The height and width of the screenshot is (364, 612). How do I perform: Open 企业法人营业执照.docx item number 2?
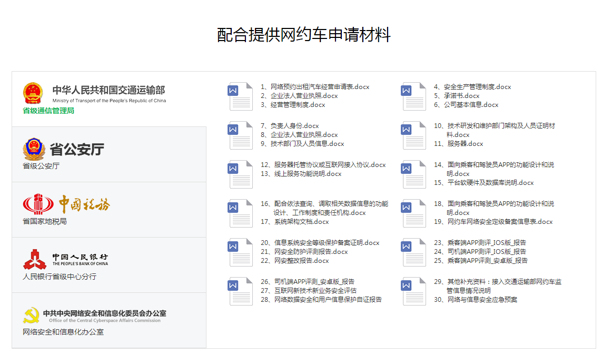(304, 96)
